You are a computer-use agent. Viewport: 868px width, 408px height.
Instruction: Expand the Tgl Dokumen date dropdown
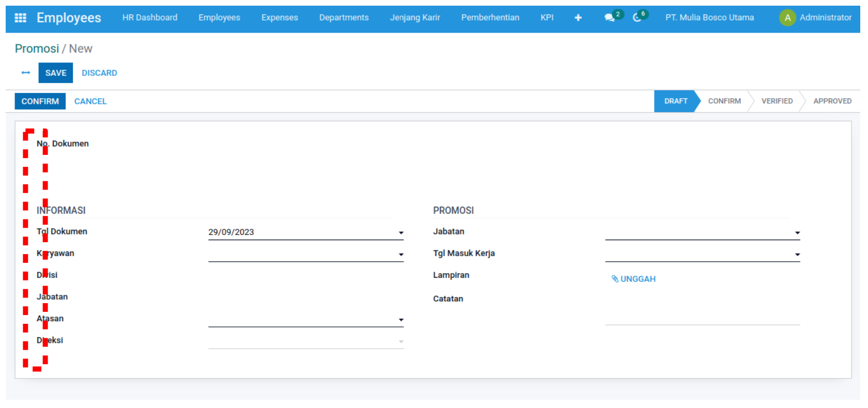pos(401,233)
